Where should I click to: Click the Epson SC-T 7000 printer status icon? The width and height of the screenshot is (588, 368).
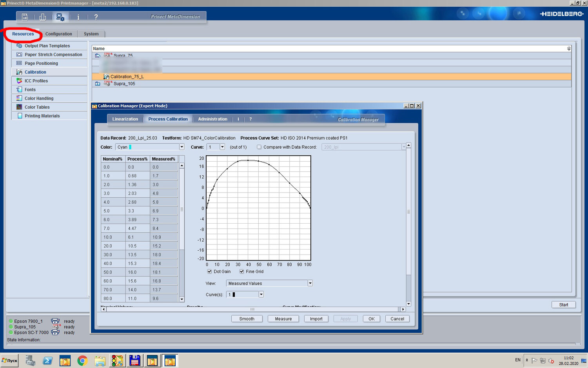point(55,332)
